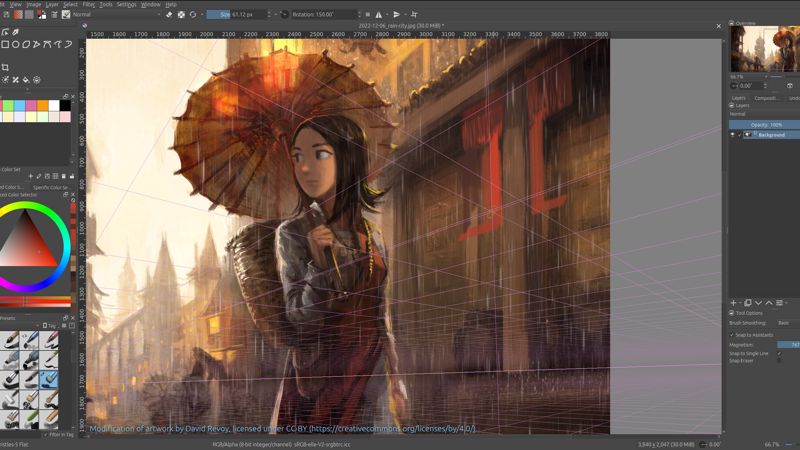Open the brush preset Tag dropdown

[x=51, y=326]
